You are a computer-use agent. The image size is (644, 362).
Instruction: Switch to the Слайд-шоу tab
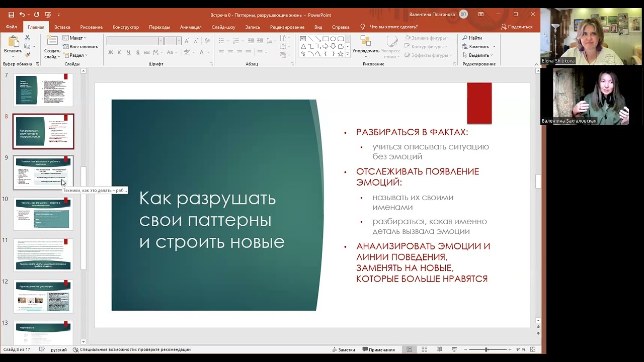tap(223, 27)
